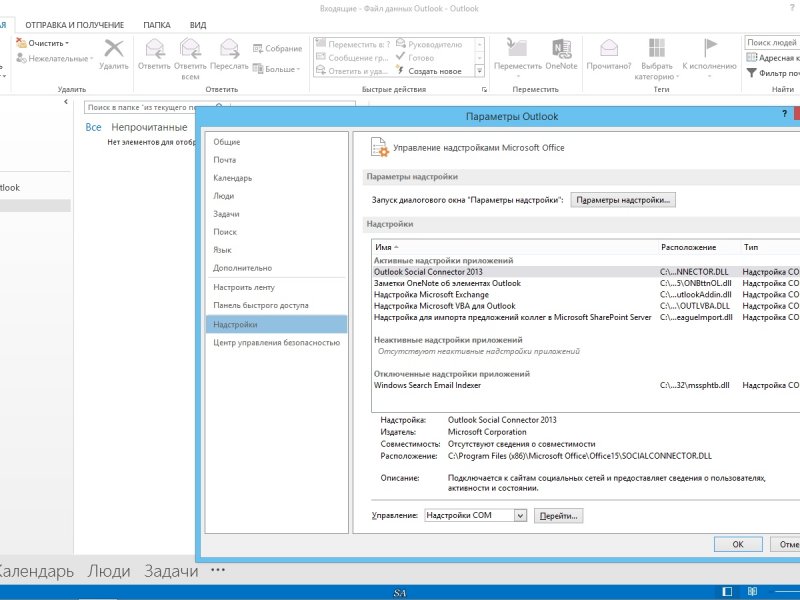The image size is (800, 600).
Task: Switch to normal view in status bar
Action: [x=728, y=591]
